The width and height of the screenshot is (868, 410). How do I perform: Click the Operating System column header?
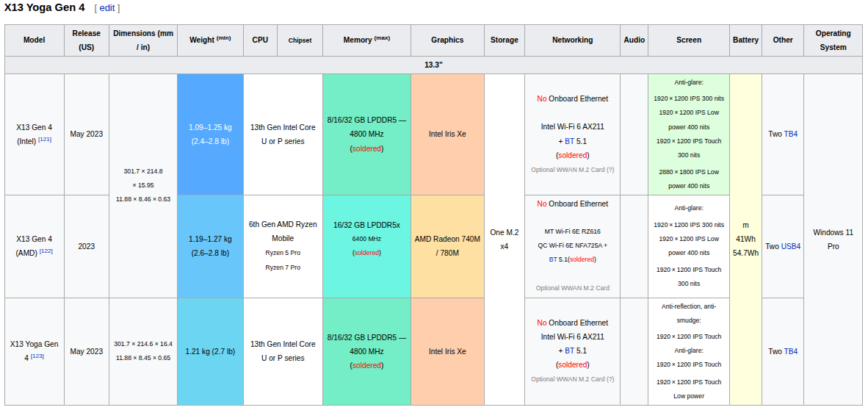click(x=833, y=40)
